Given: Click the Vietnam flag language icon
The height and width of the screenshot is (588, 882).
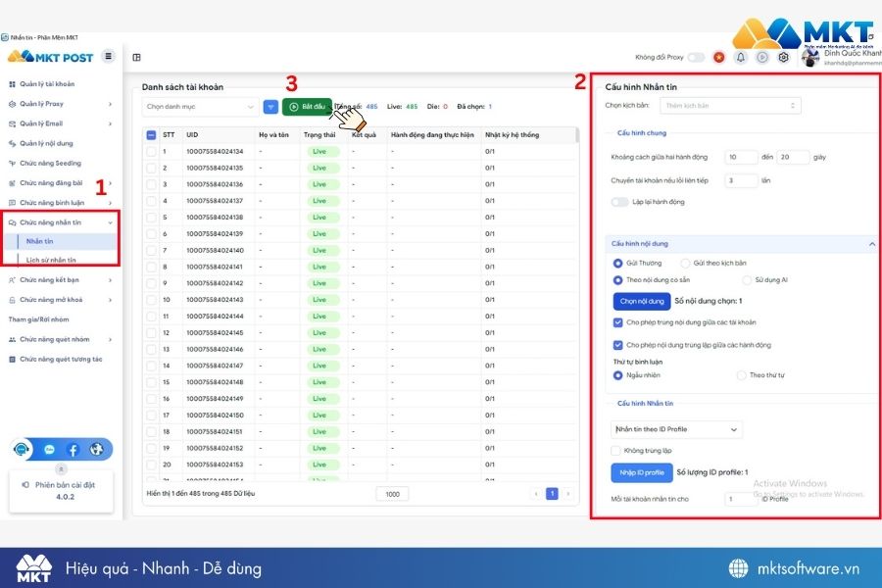Looking at the screenshot, I should coord(719,58).
